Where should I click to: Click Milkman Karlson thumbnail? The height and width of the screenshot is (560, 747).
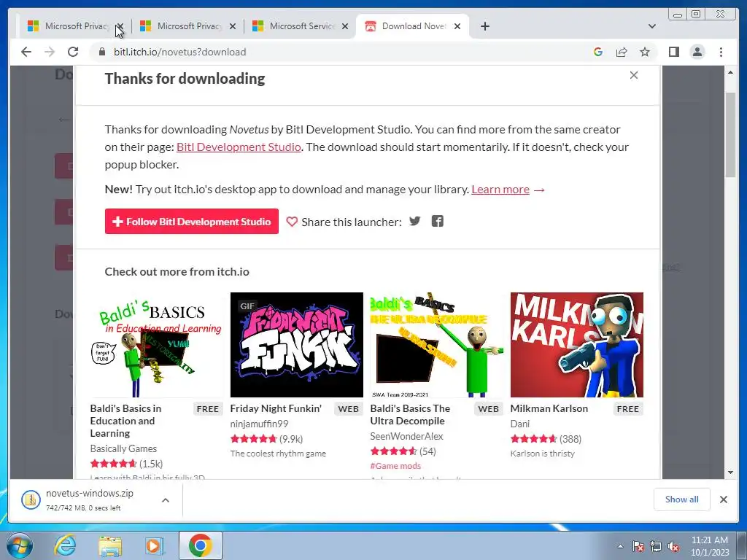(576, 345)
